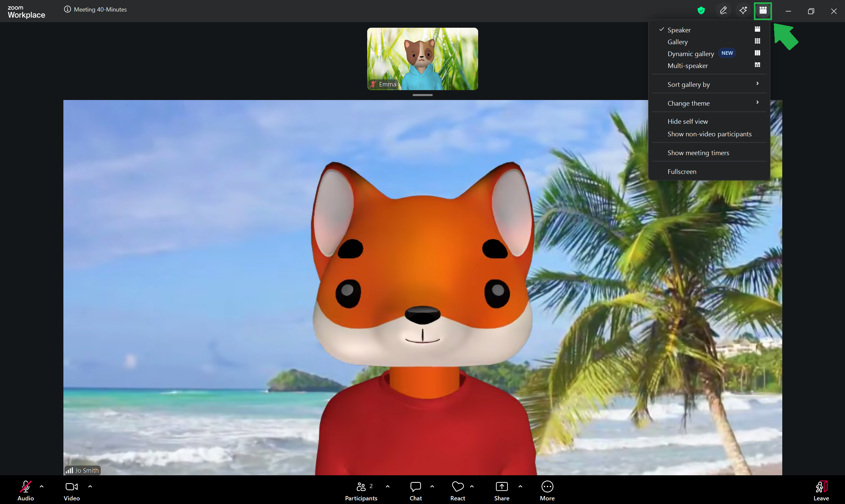Select the Dynamic gallery view option

709,54
